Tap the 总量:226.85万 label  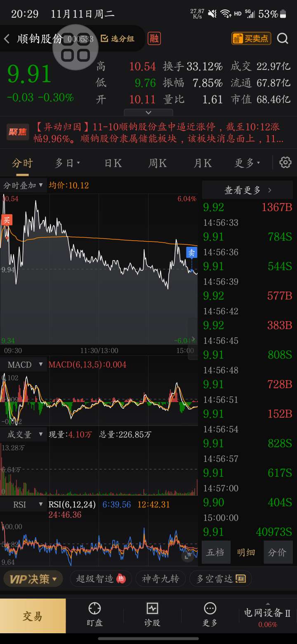pyautogui.click(x=125, y=434)
